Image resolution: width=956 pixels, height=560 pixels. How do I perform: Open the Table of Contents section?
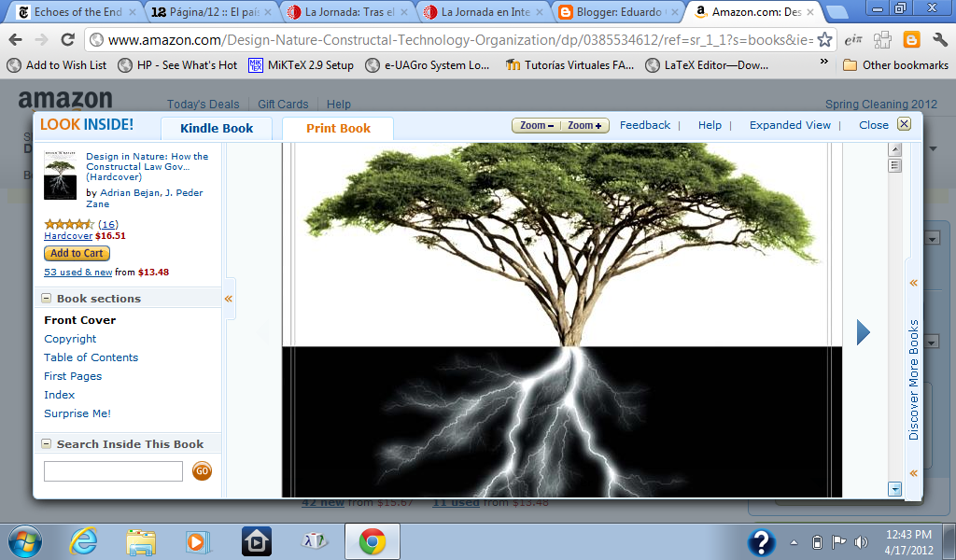pos(91,357)
